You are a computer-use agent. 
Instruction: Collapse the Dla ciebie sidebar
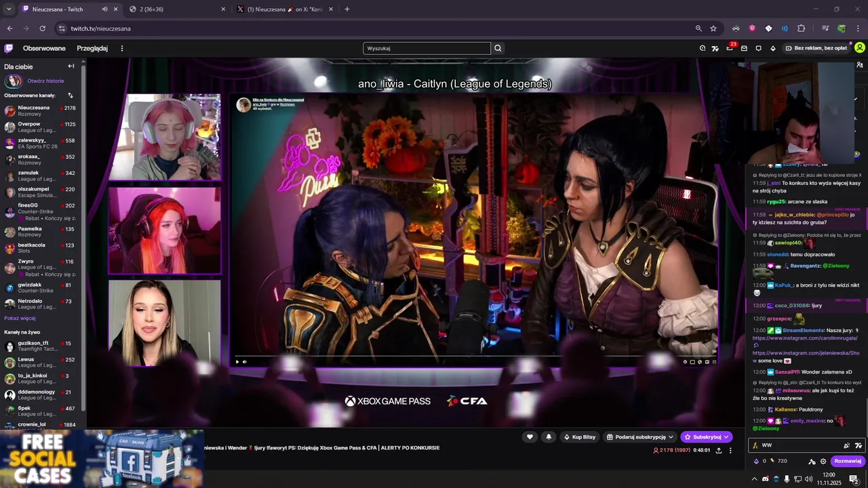tap(71, 66)
